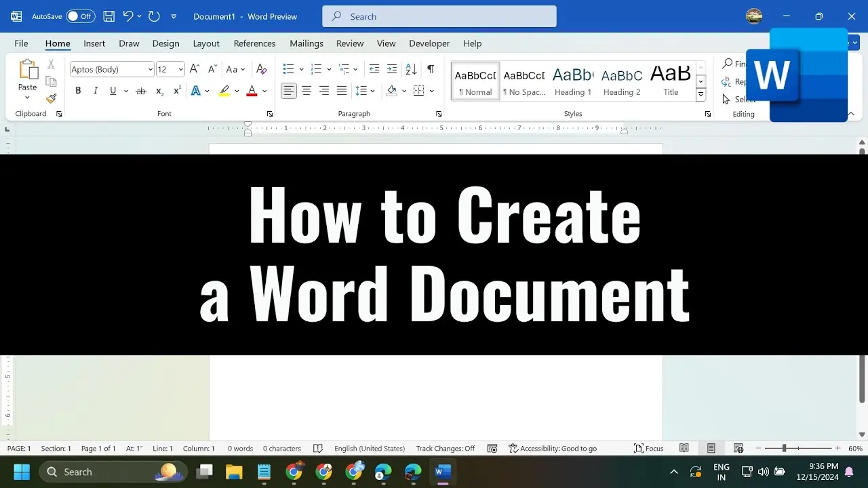868x488 pixels.
Task: Decrease the paragraph indent
Action: click(374, 69)
